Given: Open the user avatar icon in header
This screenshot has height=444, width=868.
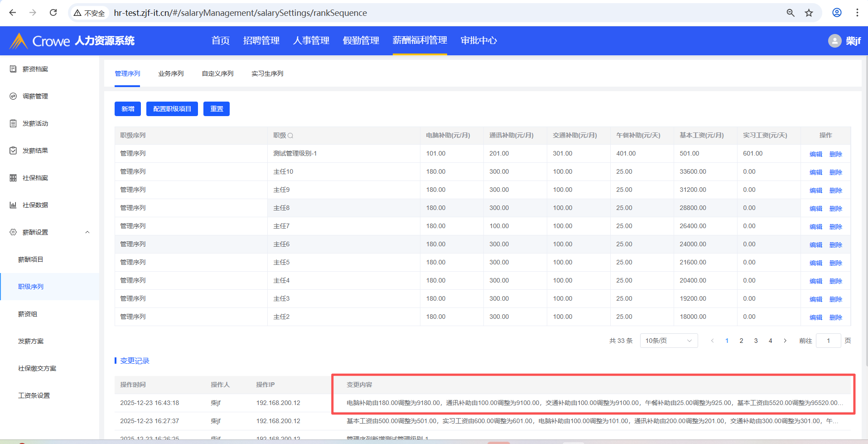Looking at the screenshot, I should [834, 41].
